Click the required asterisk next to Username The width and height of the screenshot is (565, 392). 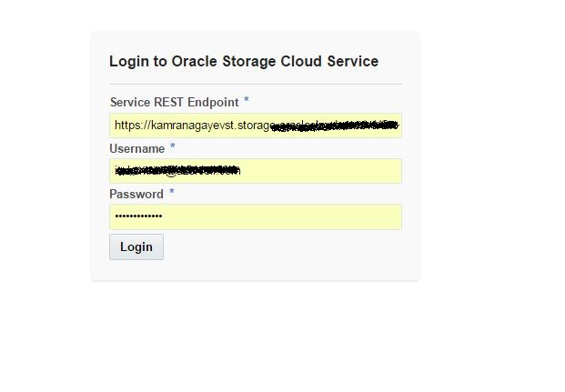(173, 147)
